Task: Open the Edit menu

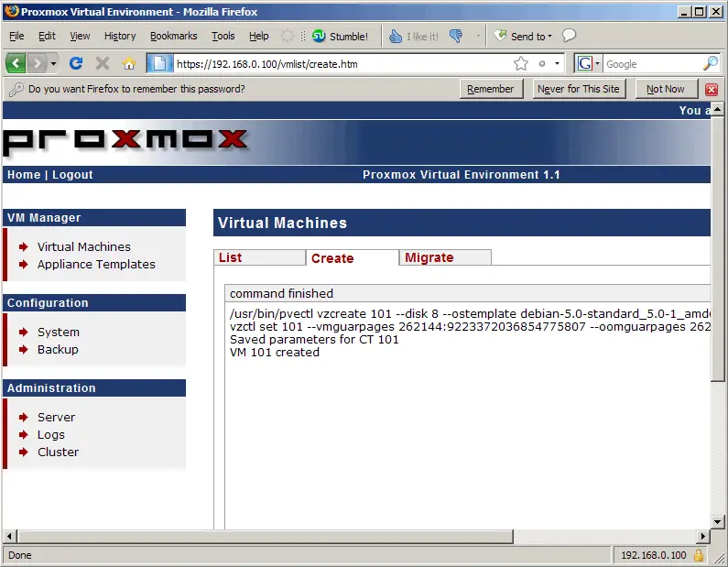Action: pos(47,36)
